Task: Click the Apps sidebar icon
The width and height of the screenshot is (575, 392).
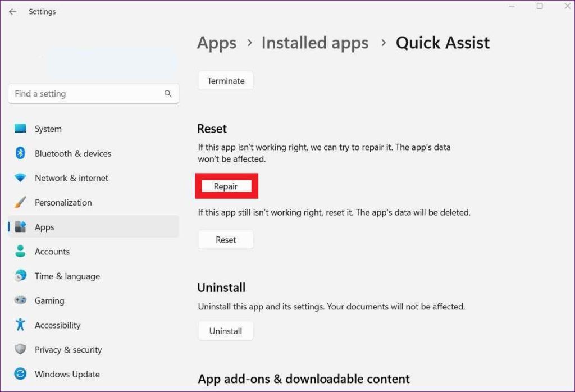Action: (x=20, y=227)
